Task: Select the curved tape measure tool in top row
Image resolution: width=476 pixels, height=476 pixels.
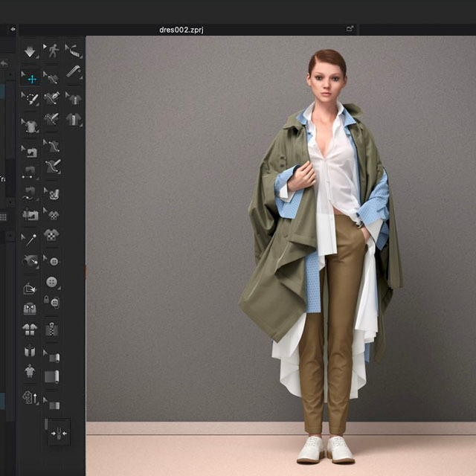Action: coord(73,51)
